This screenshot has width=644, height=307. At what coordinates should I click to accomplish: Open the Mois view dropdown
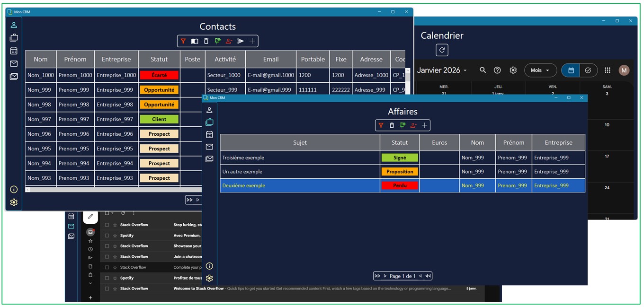coord(540,70)
